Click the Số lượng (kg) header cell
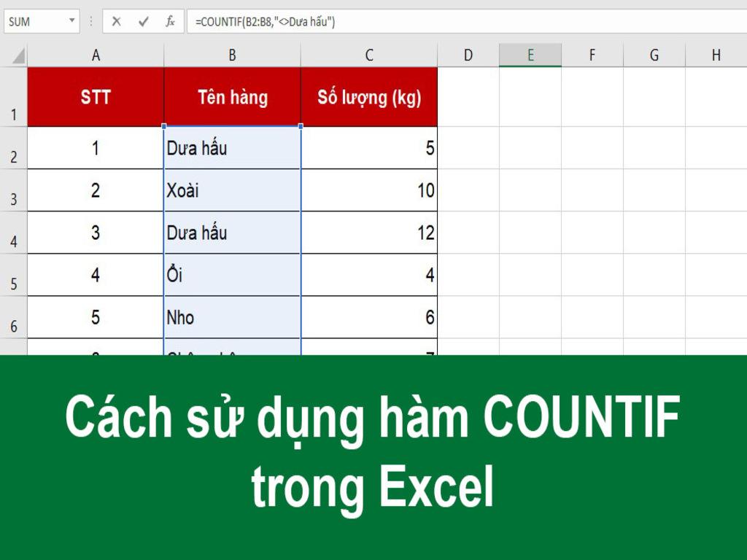The image size is (747, 560). tap(369, 97)
